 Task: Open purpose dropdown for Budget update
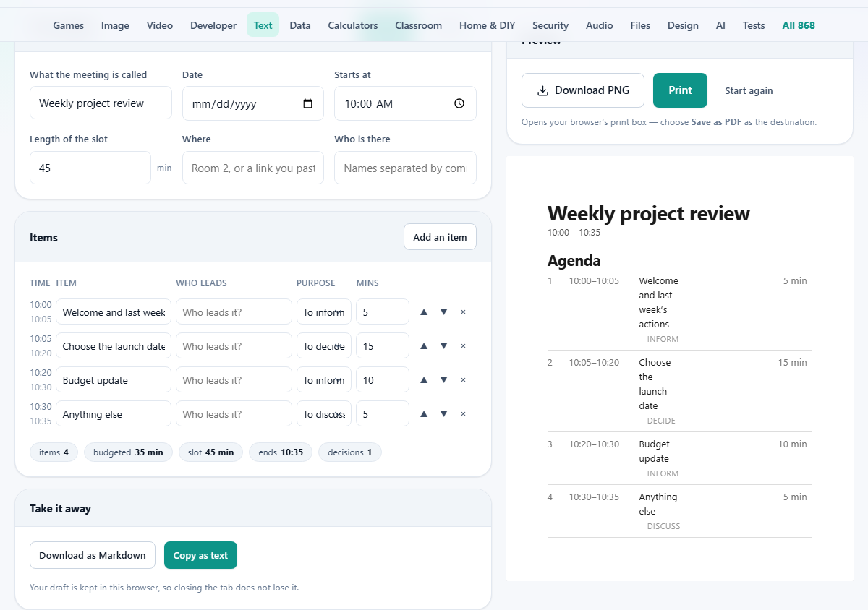pos(324,380)
